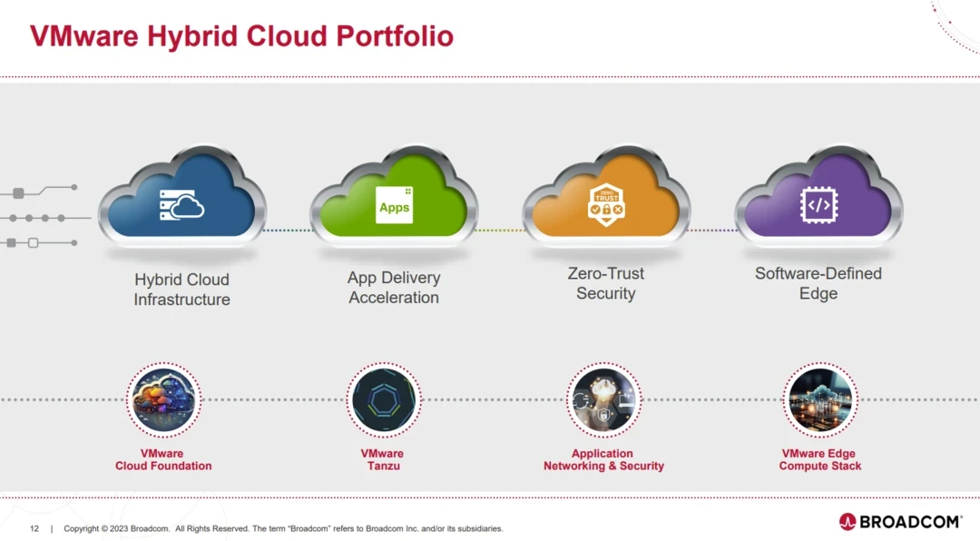Viewport: 980px width, 541px height.
Task: Select the App Delivery Acceleration caption text
Action: [x=394, y=288]
